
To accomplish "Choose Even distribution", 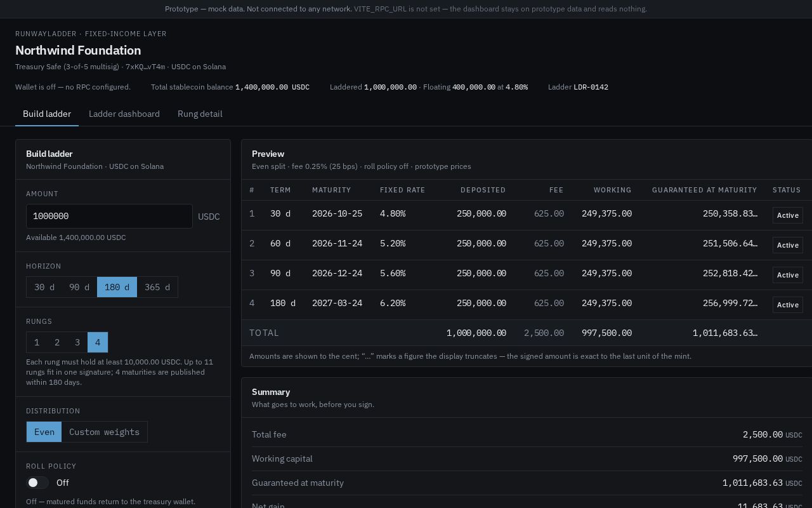I will point(44,432).
